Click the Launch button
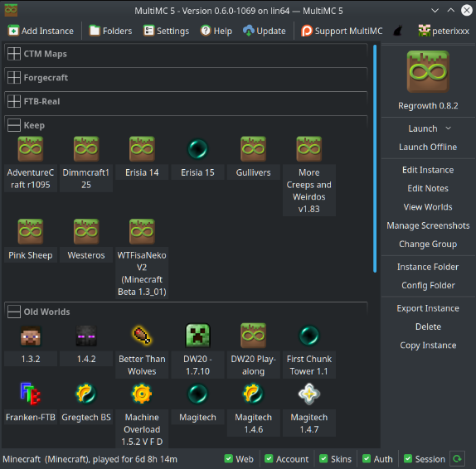Viewport: 476px width, 469px height. [423, 128]
